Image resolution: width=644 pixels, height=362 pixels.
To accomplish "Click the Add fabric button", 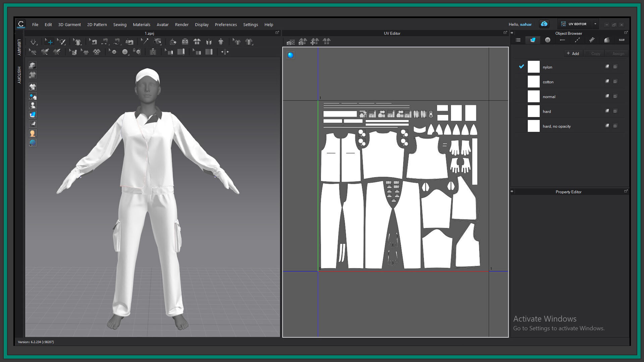I will pyautogui.click(x=573, y=53).
